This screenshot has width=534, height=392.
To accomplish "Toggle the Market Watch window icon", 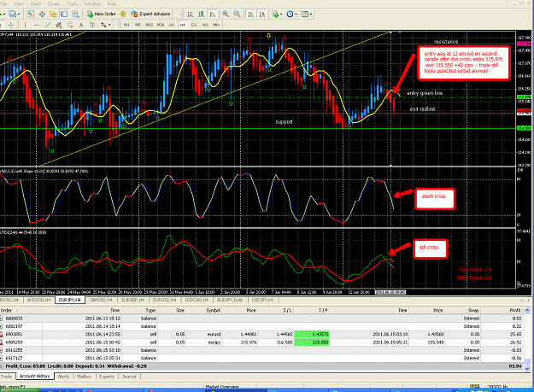I will pos(31,14).
